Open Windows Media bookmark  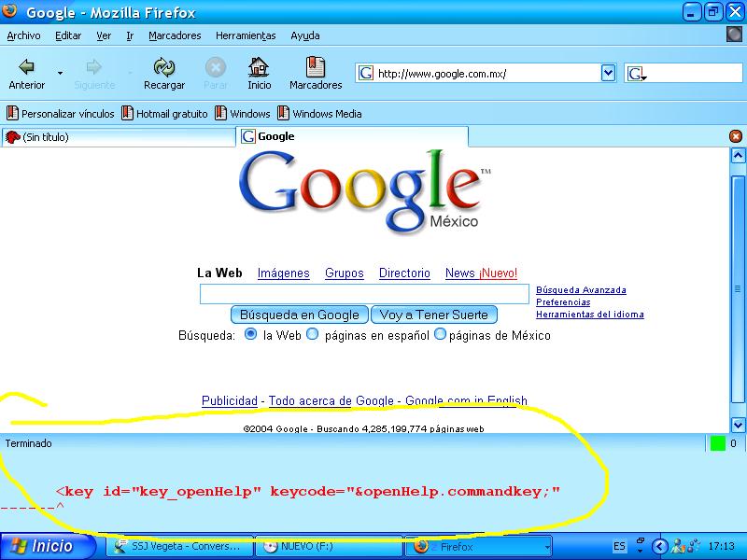coord(319,114)
